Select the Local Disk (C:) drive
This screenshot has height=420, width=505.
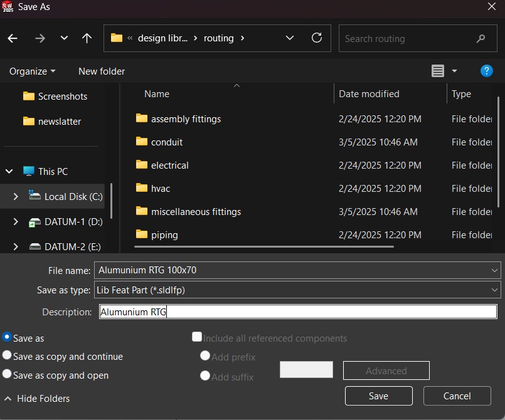click(x=73, y=196)
